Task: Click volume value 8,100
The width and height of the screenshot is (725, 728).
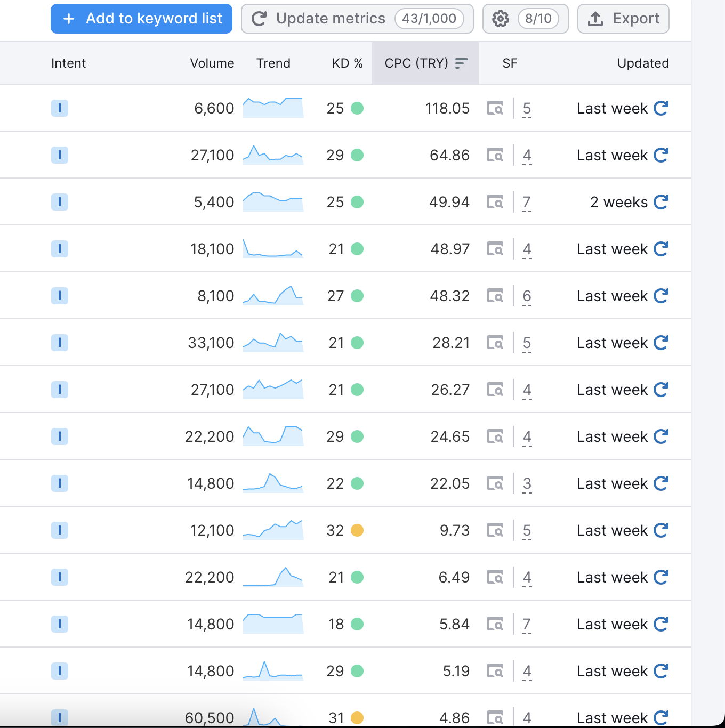Action: point(216,296)
